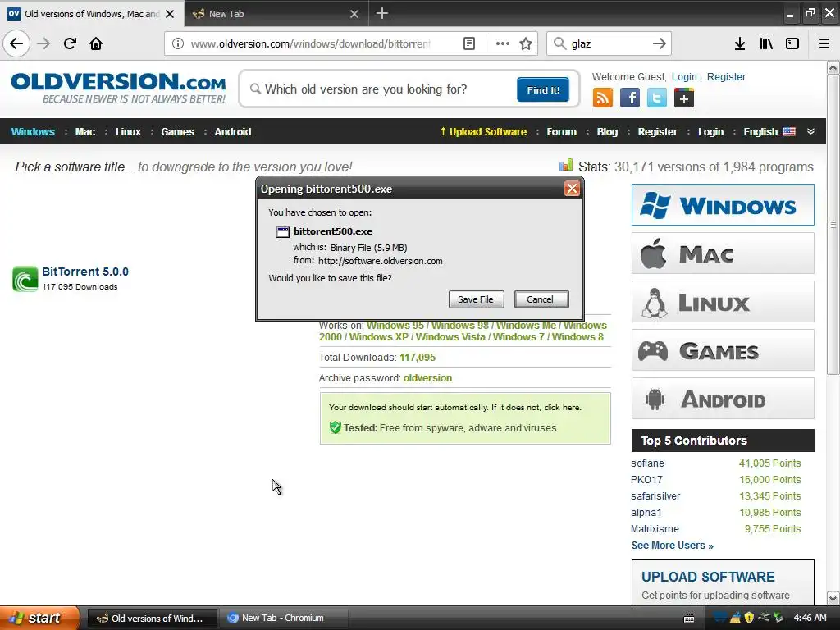Select the Mac category banner
Screen dimensions: 840x630
pos(723,253)
